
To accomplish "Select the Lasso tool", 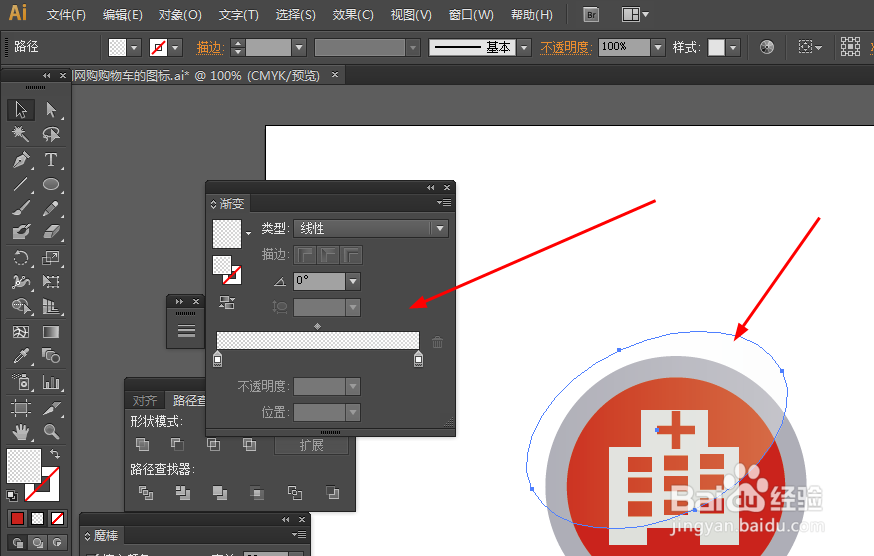I will (51, 134).
